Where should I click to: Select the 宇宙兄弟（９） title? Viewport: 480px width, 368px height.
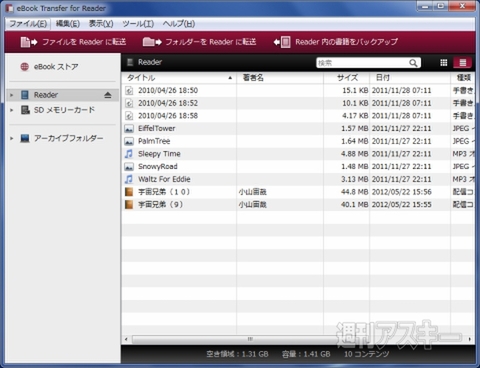tap(161, 205)
